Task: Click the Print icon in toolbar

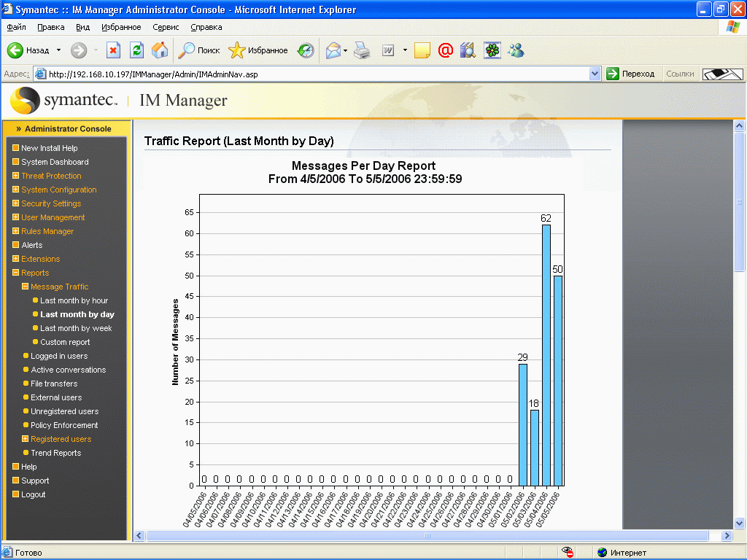Action: tap(363, 50)
